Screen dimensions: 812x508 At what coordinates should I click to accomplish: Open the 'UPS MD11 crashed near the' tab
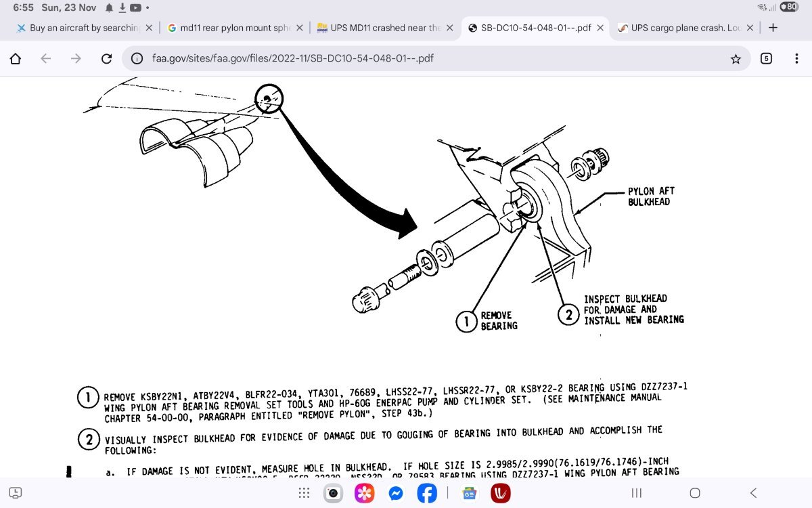pyautogui.click(x=382, y=28)
